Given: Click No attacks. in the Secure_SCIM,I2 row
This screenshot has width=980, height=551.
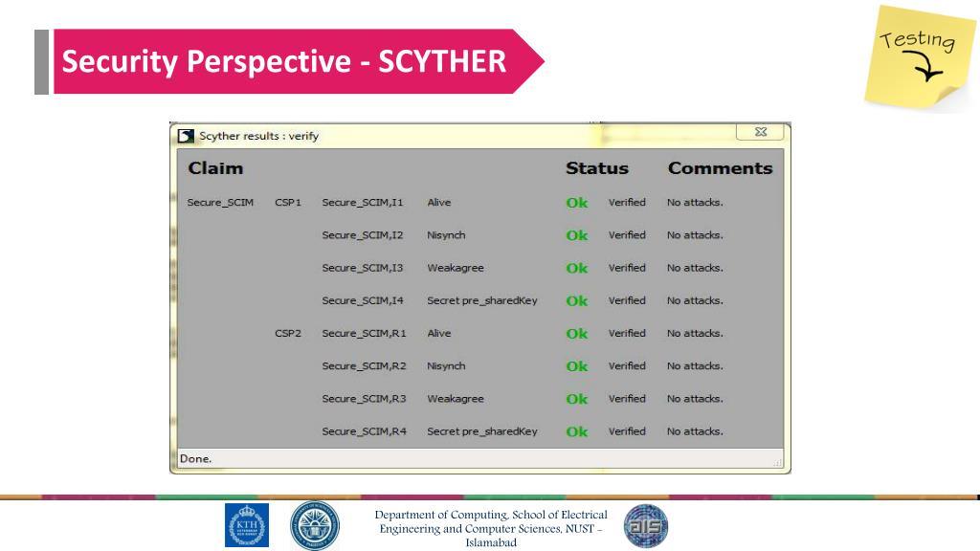Looking at the screenshot, I should [x=695, y=235].
